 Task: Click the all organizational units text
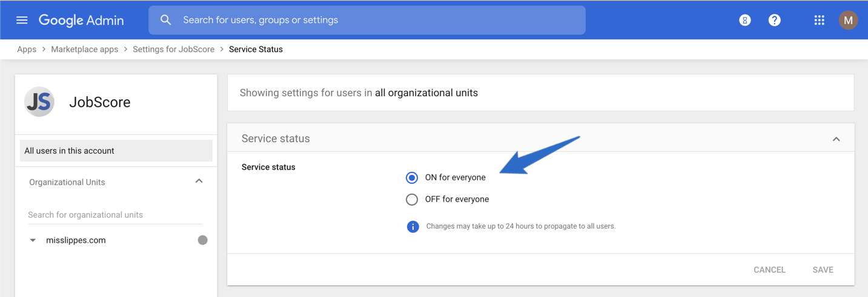pos(426,93)
